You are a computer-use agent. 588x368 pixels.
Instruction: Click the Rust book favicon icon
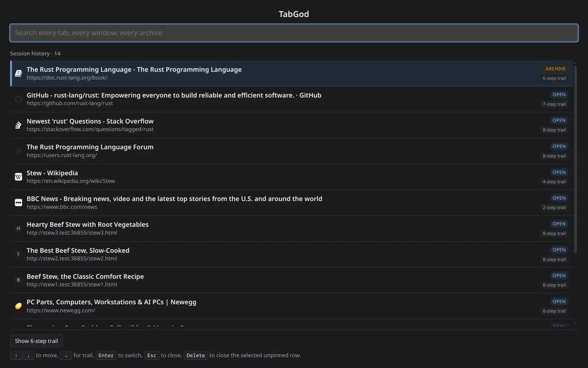[18, 73]
